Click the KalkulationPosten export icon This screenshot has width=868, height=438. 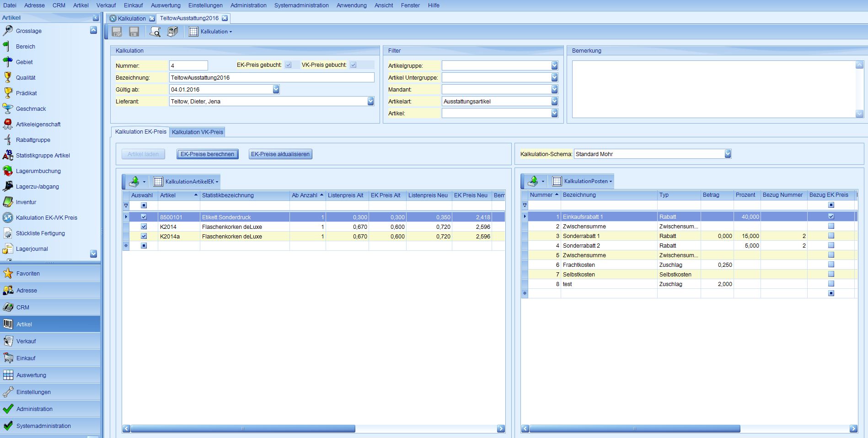[533, 181]
